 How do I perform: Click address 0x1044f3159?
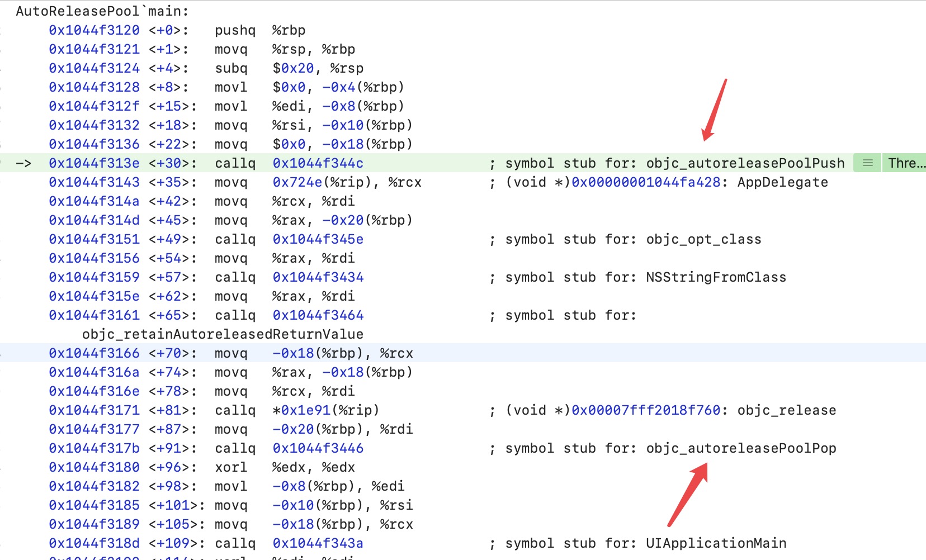(x=94, y=277)
